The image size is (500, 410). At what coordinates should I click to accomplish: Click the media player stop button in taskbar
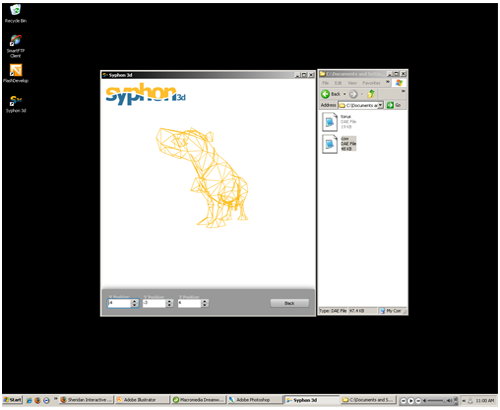coord(403,401)
